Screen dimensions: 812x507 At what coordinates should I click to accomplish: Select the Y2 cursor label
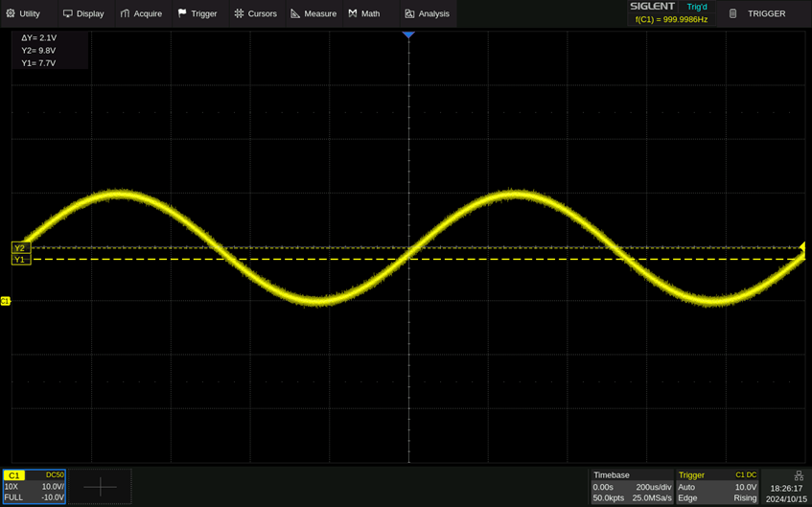(20, 248)
